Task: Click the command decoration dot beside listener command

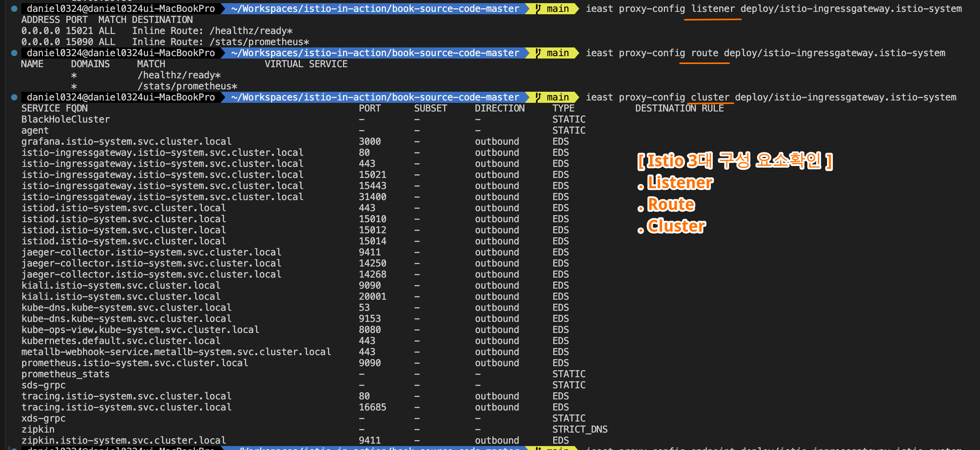Action: click(x=14, y=9)
